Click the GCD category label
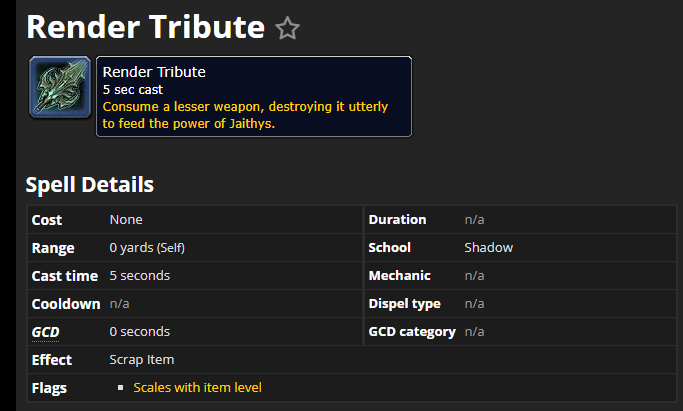This screenshot has height=411, width=683. tap(412, 332)
